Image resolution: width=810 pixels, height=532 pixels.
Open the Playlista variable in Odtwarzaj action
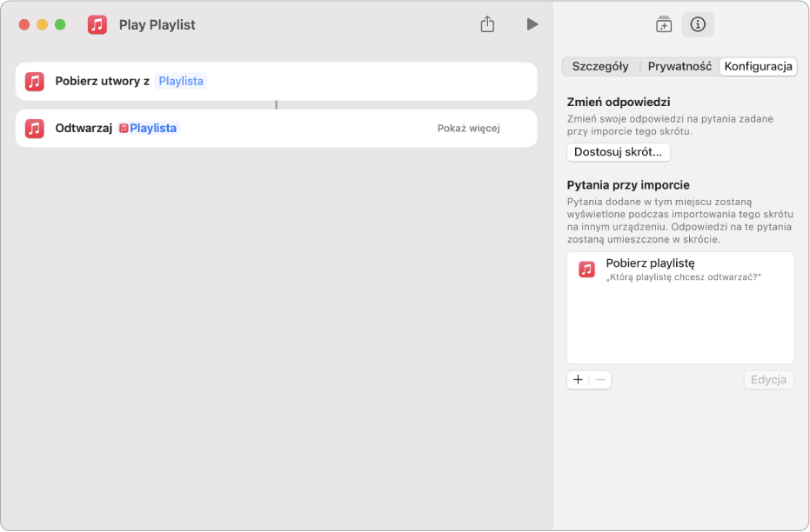pos(148,129)
